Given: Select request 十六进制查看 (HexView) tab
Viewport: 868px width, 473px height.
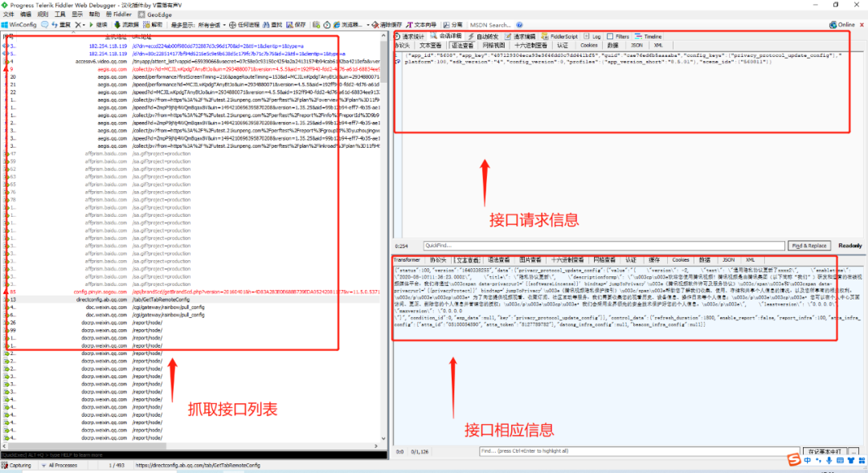Looking at the screenshot, I should click(531, 45).
